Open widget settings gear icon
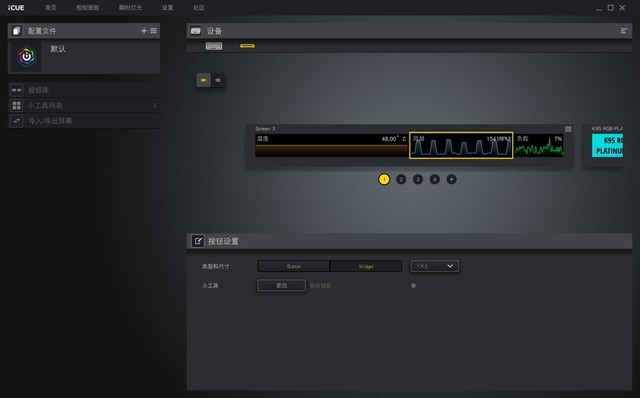 pyautogui.click(x=413, y=285)
